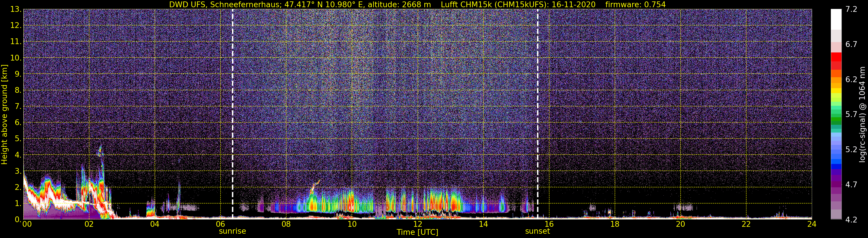Viewport: 868px width, 238px height.
Task: Click the colorbar tick label '7.2'
Action: [851, 10]
